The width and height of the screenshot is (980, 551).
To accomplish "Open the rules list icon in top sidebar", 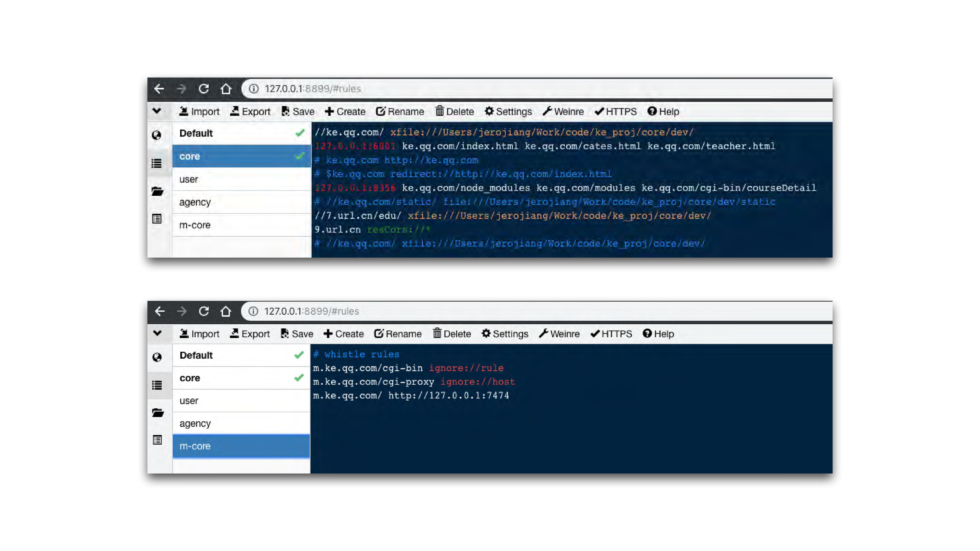I will [156, 163].
